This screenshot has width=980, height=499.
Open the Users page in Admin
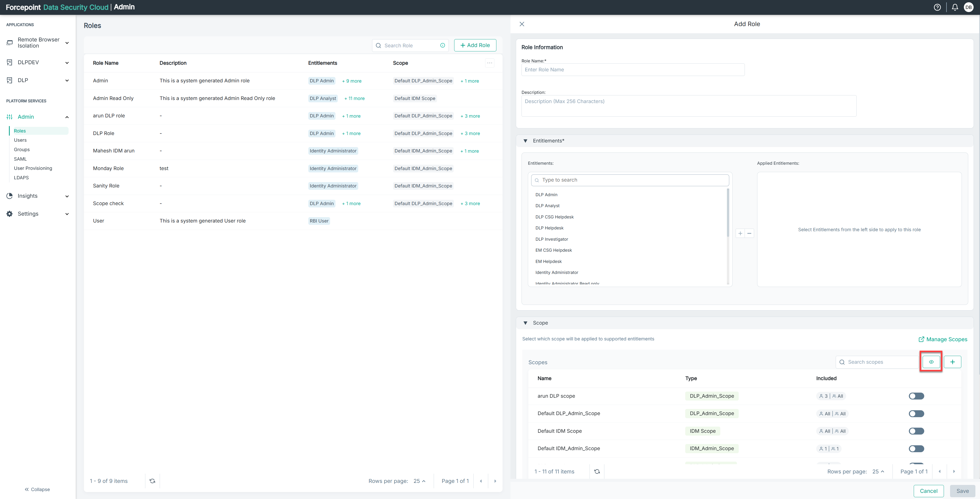(x=20, y=140)
